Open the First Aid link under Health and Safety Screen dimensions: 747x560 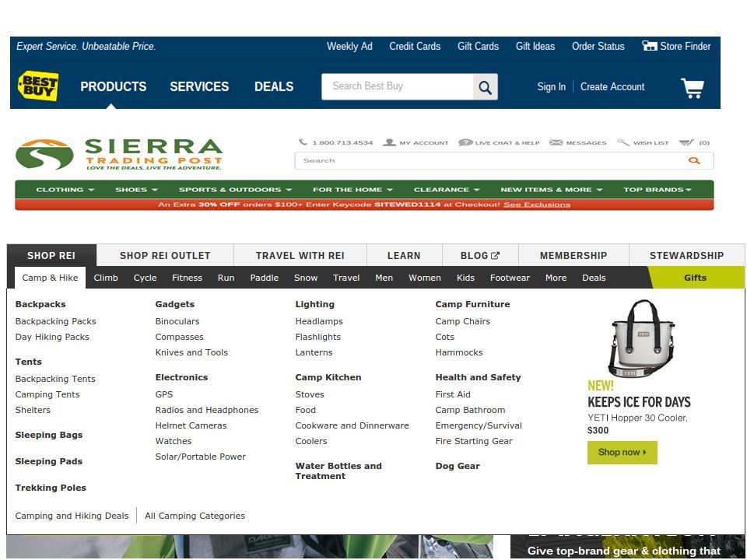453,394
